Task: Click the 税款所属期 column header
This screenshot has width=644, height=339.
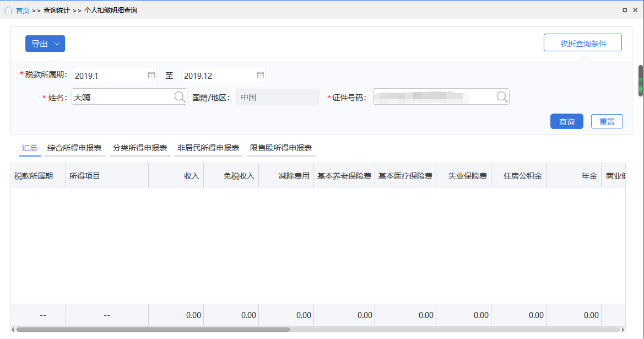Action: point(38,176)
